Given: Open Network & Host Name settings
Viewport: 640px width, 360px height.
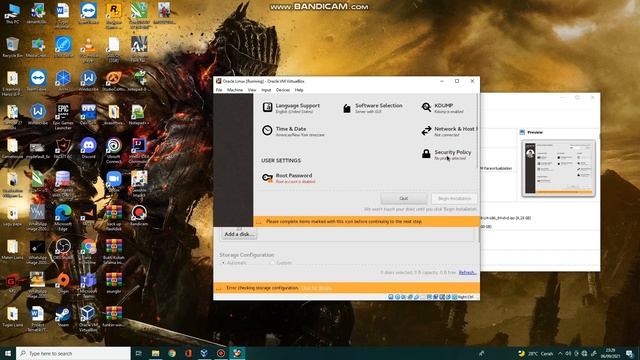Looking at the screenshot, I should tap(449, 131).
